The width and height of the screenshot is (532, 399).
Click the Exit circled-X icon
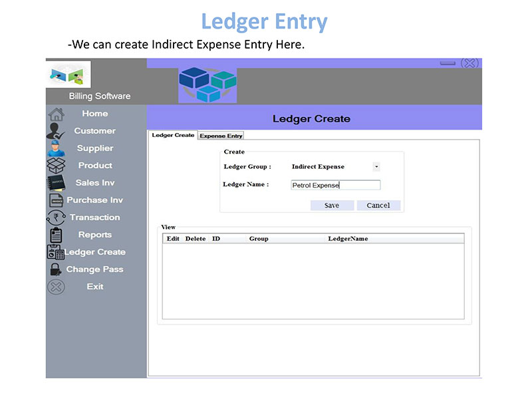point(56,287)
